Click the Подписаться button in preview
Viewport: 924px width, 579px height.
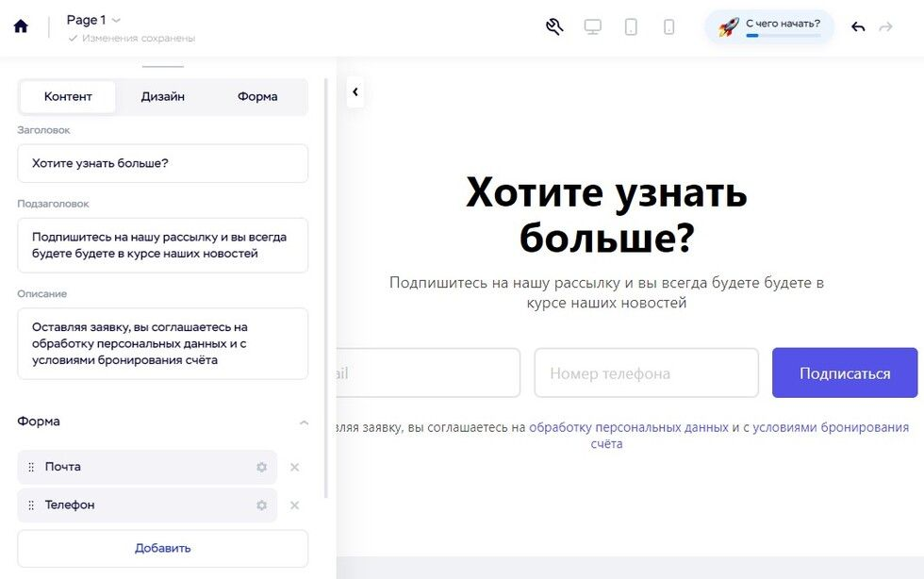point(845,372)
